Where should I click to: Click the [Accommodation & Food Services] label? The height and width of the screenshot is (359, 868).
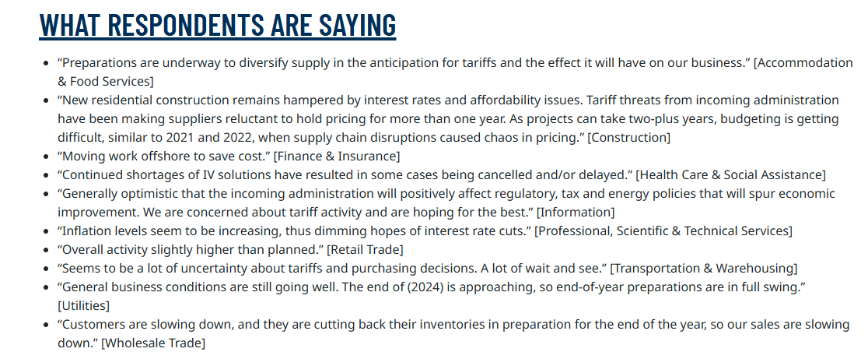click(x=803, y=63)
